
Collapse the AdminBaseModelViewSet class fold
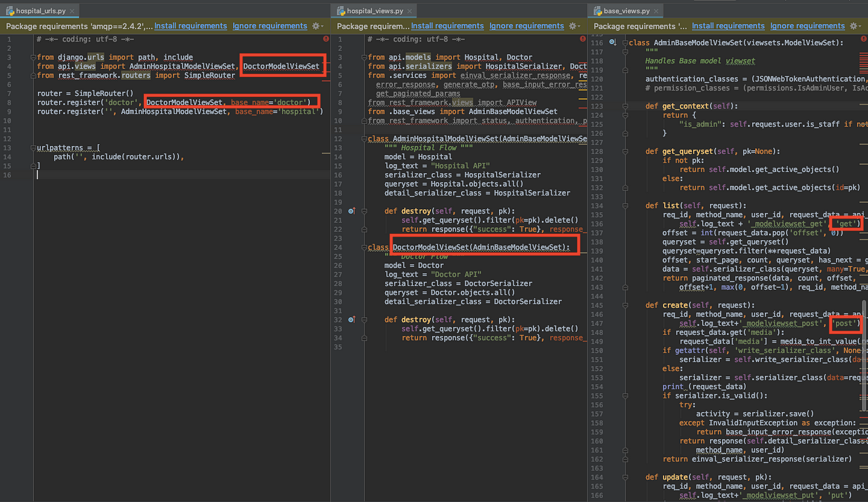pos(626,42)
